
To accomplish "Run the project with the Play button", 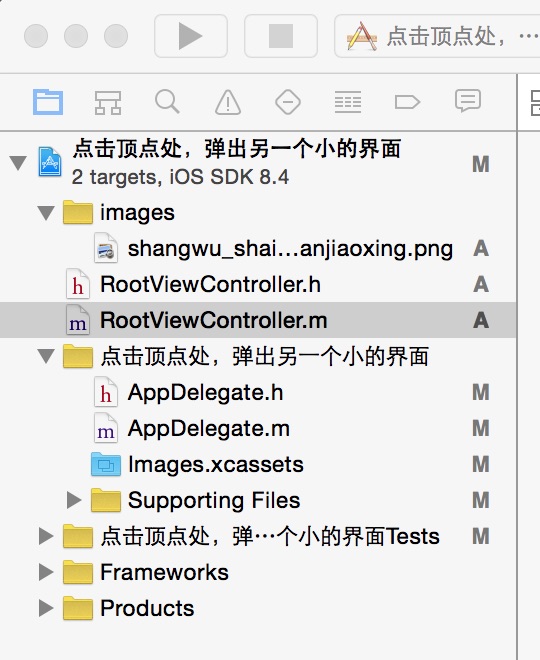I will coord(191,36).
